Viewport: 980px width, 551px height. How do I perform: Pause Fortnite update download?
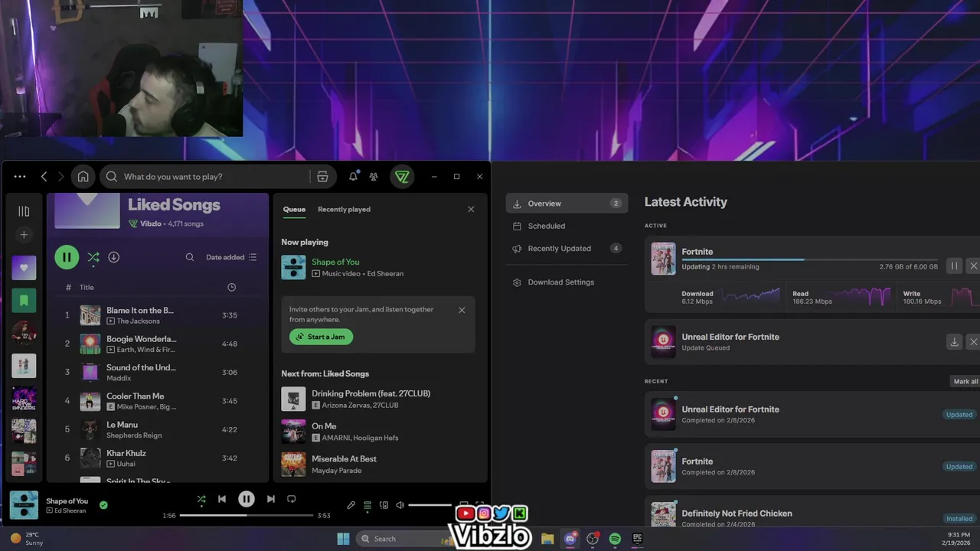click(954, 266)
